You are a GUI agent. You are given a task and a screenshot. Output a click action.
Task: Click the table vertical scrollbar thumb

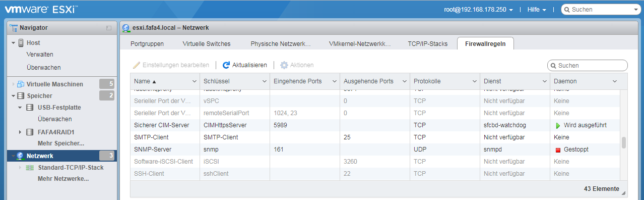(x=624, y=143)
